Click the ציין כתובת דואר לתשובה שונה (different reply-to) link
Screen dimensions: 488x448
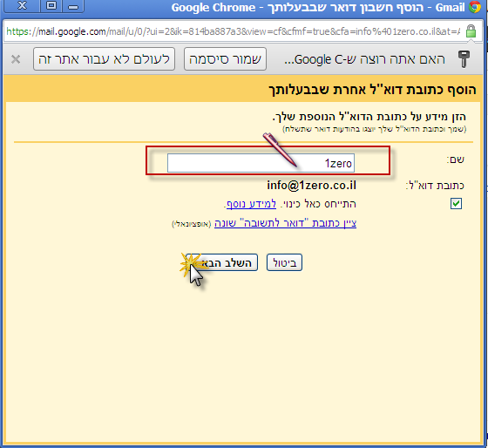[x=286, y=223]
